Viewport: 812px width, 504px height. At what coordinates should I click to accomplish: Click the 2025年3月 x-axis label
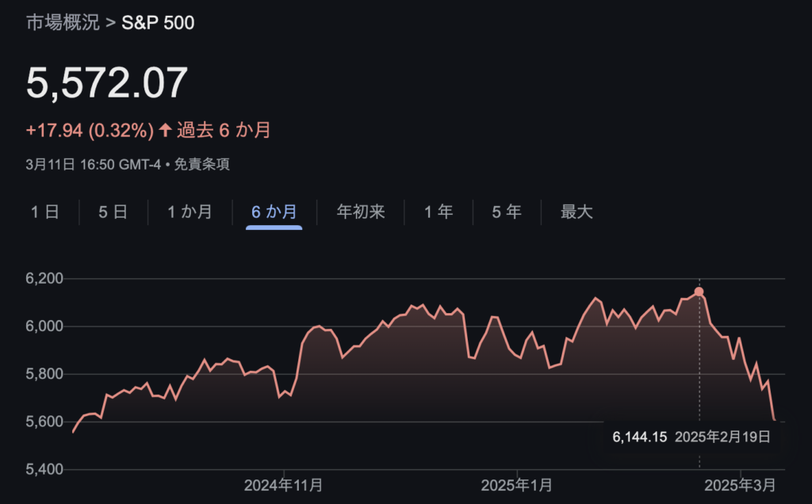[x=740, y=484]
